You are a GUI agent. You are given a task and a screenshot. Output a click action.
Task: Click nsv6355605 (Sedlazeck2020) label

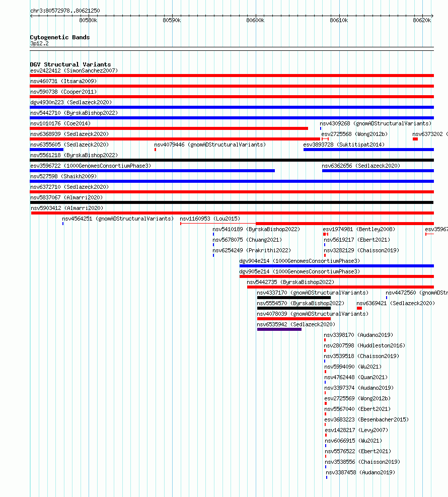69,145
